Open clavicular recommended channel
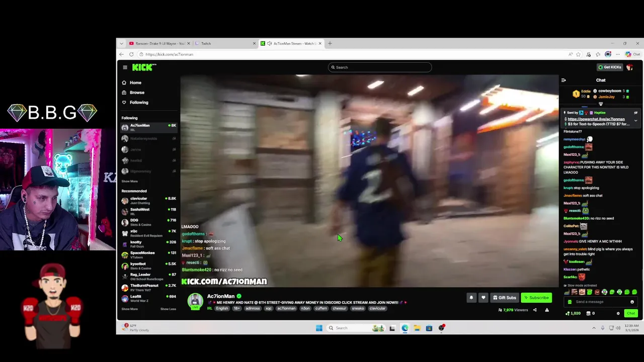The height and width of the screenshot is (362, 644). 149,200
